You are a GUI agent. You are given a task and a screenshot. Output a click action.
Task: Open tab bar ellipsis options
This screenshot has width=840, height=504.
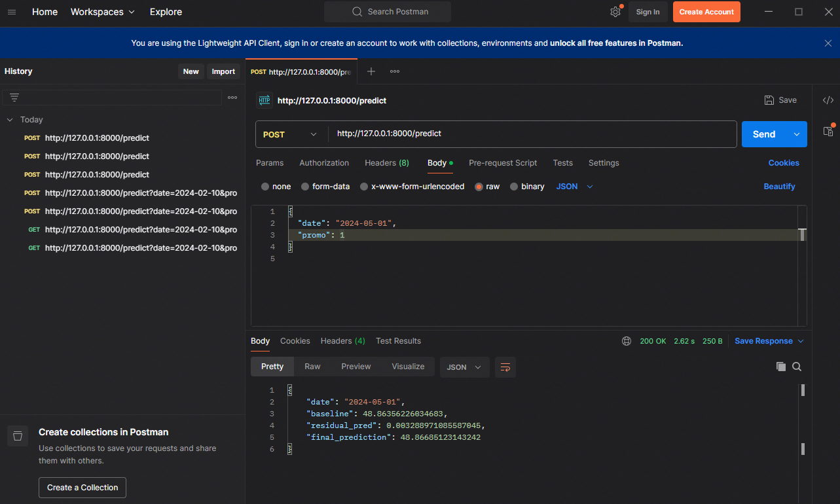(395, 71)
